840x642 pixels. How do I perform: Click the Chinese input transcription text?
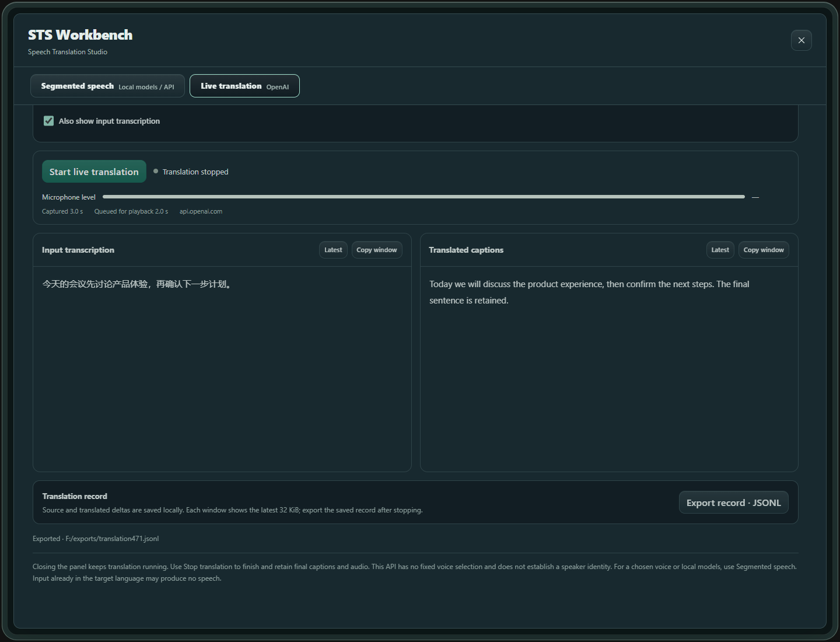138,284
